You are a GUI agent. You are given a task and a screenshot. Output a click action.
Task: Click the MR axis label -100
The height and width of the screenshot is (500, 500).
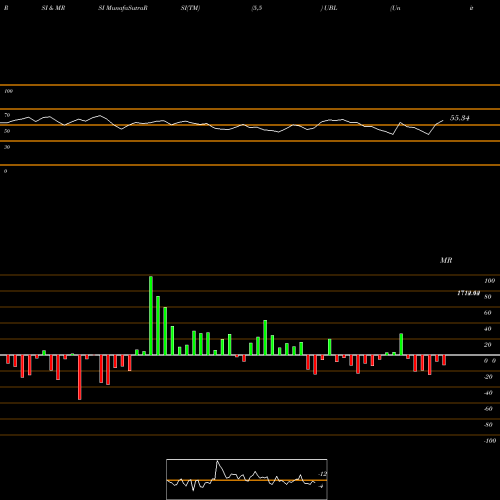coord(490,441)
